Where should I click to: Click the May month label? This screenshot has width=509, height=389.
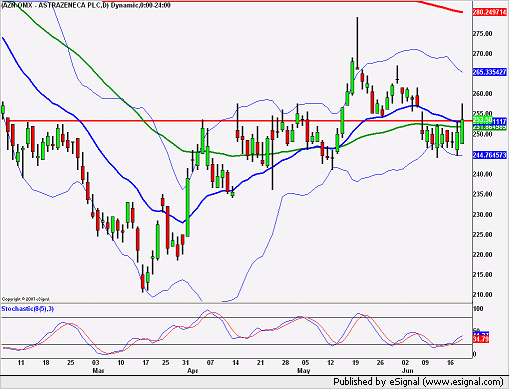[304, 371]
